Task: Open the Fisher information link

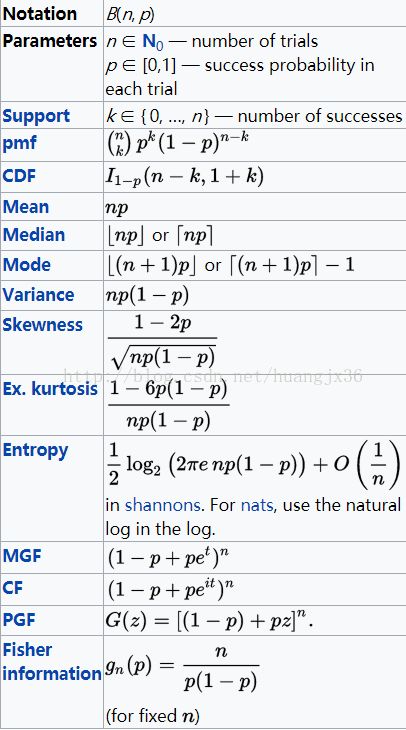Action: pyautogui.click(x=52, y=662)
